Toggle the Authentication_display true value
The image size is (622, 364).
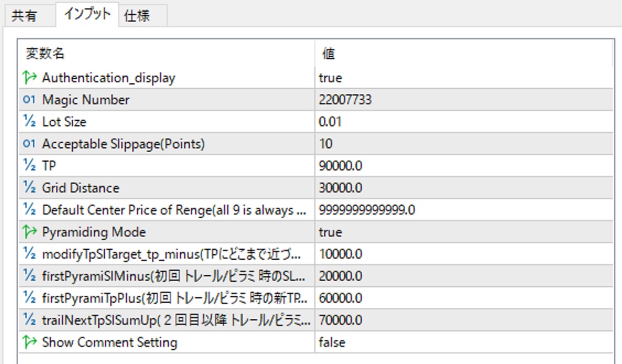point(330,78)
